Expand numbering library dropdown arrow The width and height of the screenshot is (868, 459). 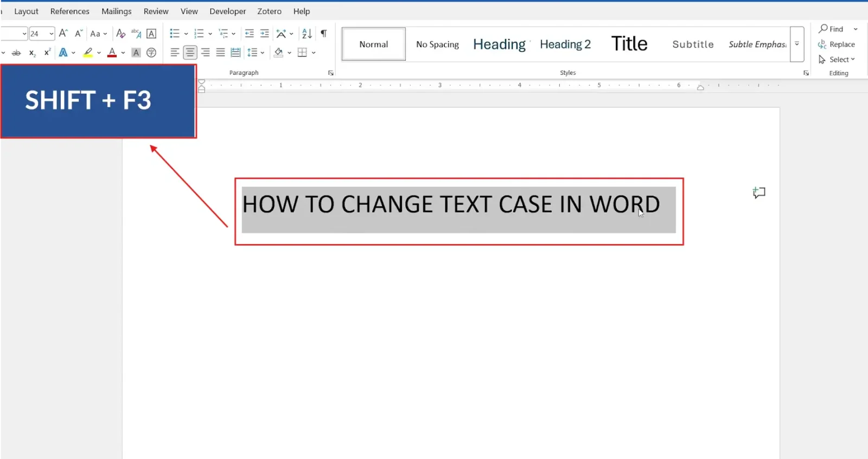click(x=210, y=34)
